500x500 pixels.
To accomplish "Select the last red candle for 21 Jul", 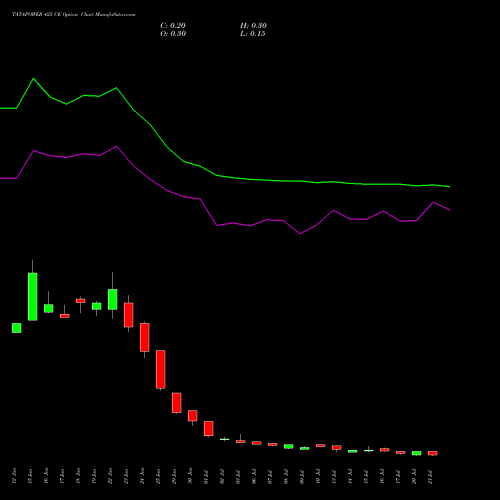I will point(433,453).
